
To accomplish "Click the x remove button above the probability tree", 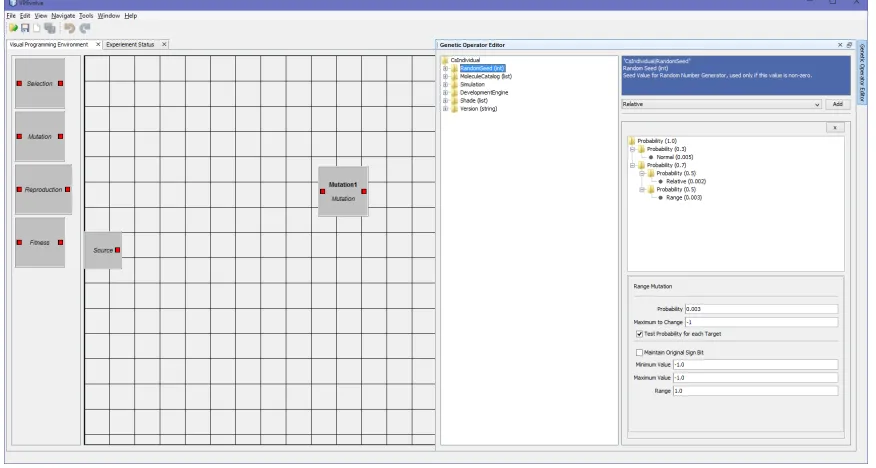I will [835, 127].
